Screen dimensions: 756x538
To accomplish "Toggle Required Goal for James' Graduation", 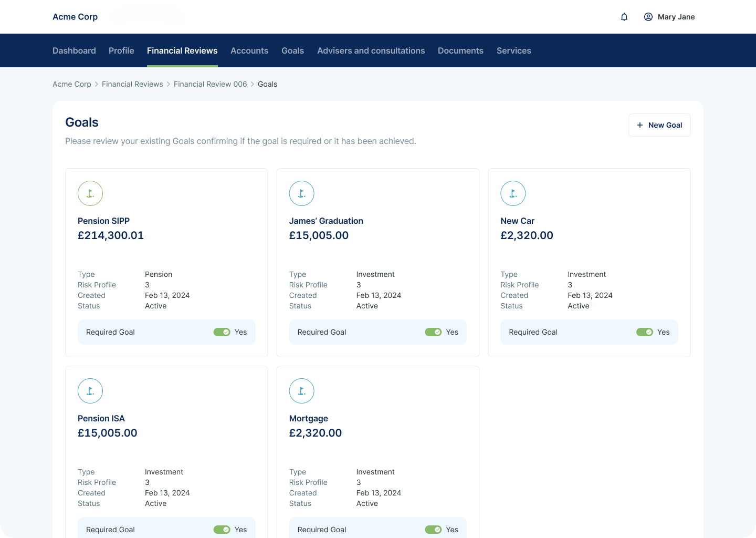I will [433, 332].
